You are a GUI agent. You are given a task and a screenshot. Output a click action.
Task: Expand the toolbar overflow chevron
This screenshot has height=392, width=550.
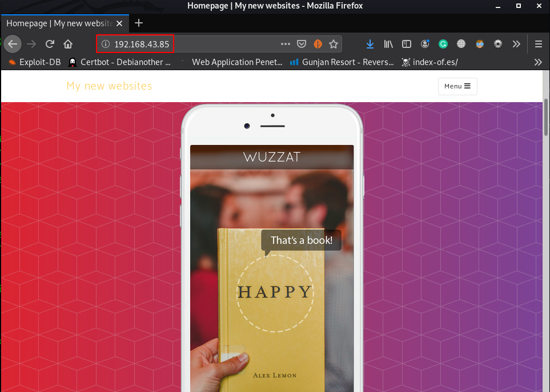click(516, 44)
